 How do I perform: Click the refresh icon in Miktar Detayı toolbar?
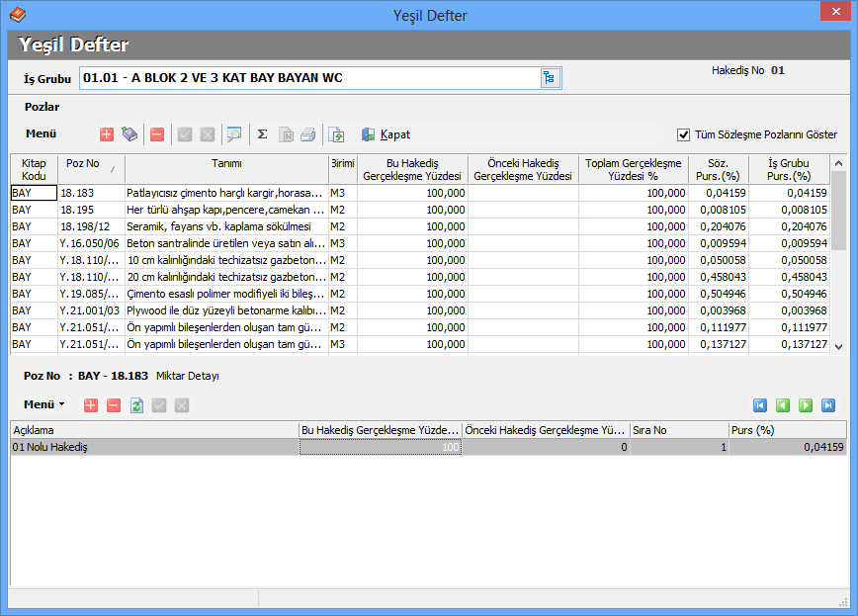(x=136, y=404)
